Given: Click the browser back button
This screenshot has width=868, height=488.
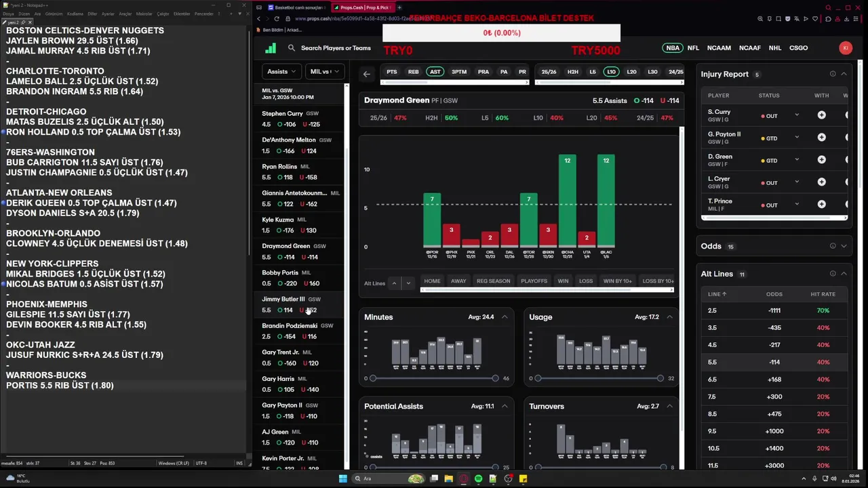Looking at the screenshot, I should pyautogui.click(x=258, y=19).
